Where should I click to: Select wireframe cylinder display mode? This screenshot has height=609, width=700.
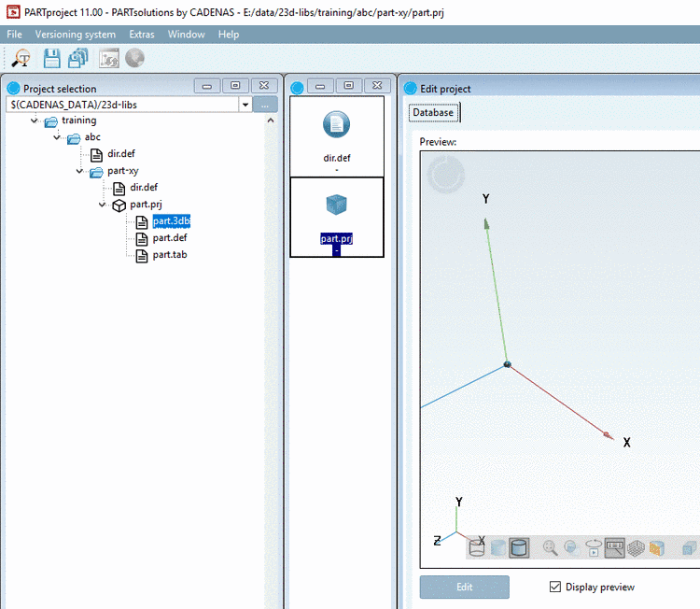[x=477, y=547]
